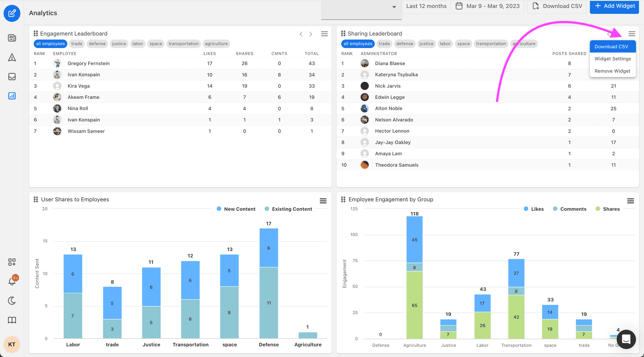The image size is (644, 357).
Task: Click Alton Noble administrator name
Action: (x=389, y=108)
